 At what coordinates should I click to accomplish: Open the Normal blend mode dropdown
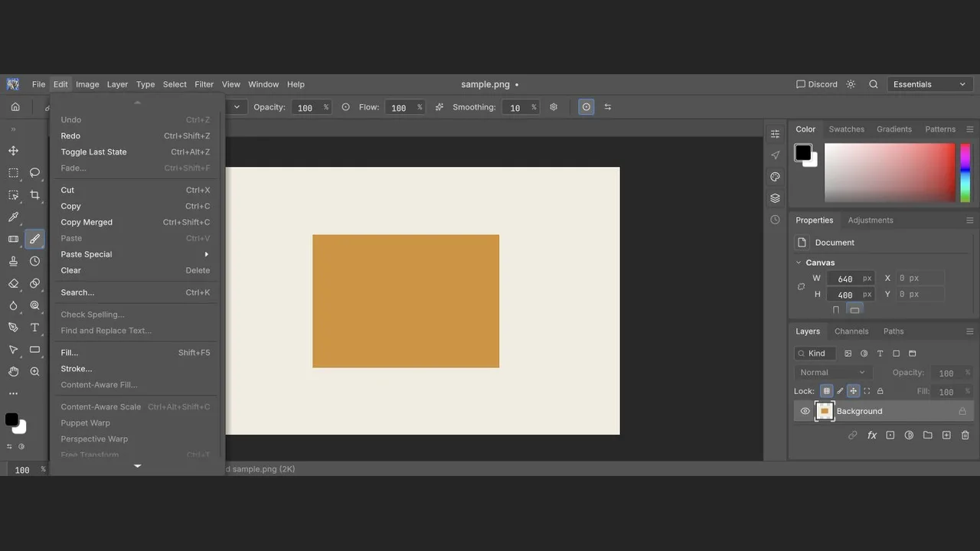(x=832, y=373)
